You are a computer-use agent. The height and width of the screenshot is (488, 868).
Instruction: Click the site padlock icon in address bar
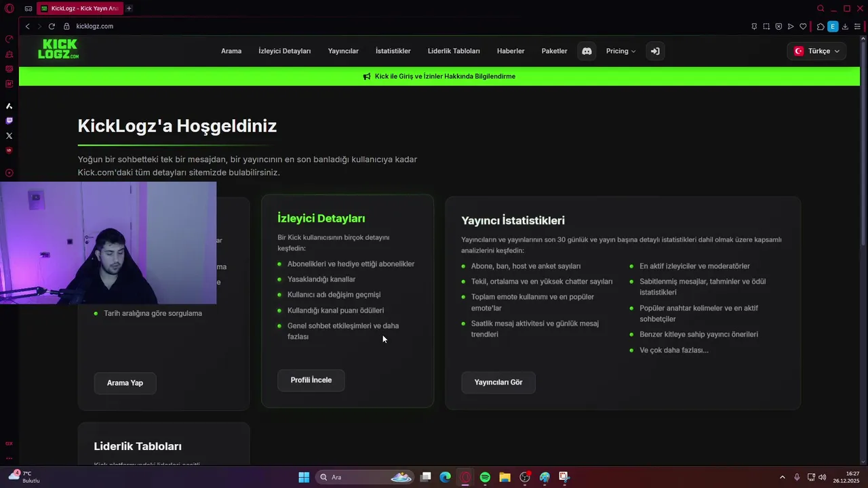pyautogui.click(x=66, y=26)
